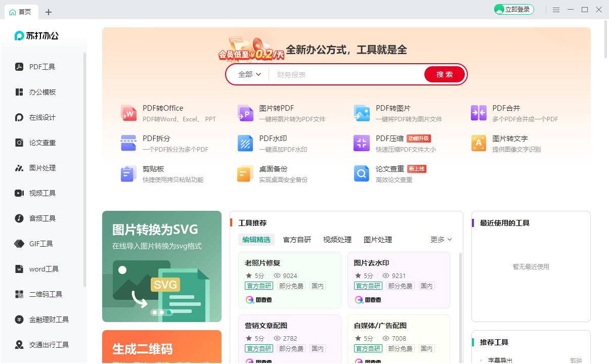This screenshot has width=609, height=364.
Task: Switch to the 官方自研 tab
Action: coord(297,240)
